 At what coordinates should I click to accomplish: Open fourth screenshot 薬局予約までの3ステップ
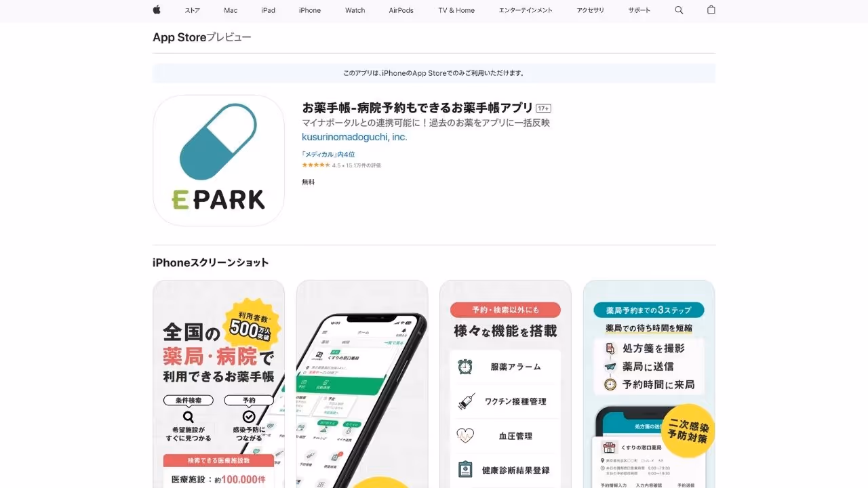pos(649,384)
